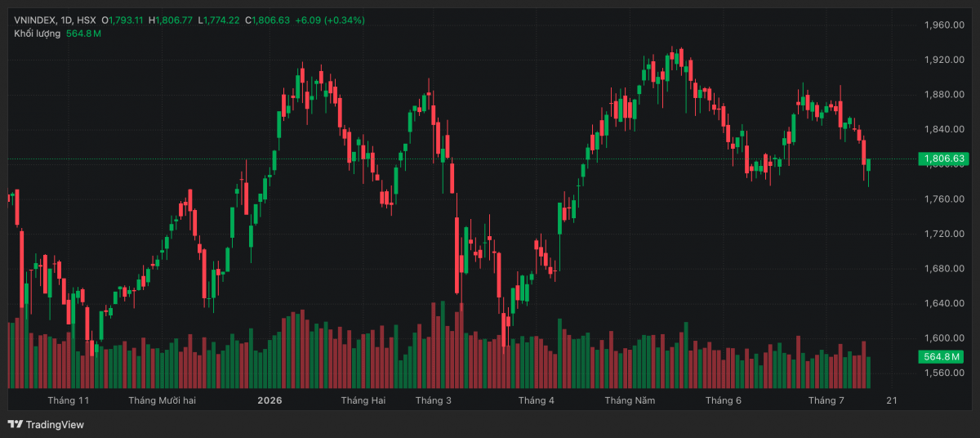Click the green 1,806.63 current price tag
The width and height of the screenshot is (980, 438).
click(942, 159)
